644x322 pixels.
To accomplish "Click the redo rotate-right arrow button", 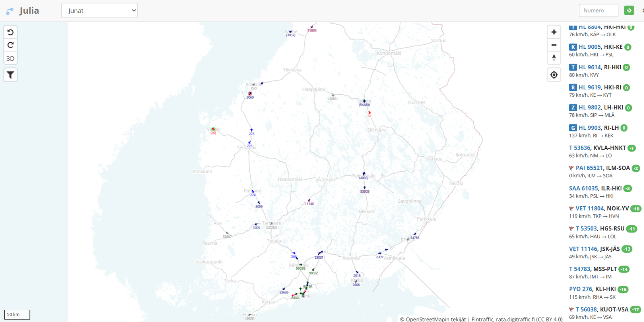I will pos(10,45).
